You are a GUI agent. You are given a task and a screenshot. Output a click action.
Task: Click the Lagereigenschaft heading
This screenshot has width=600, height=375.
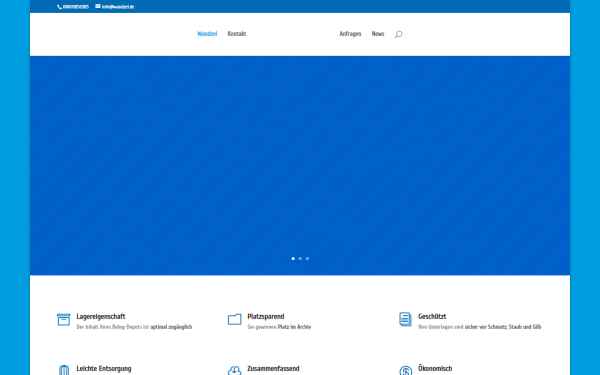(x=101, y=316)
